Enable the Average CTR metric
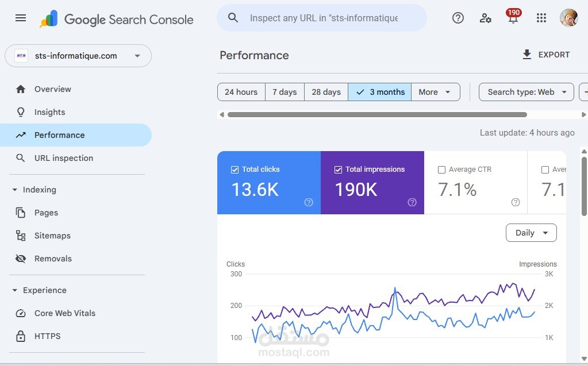Image resolution: width=588 pixels, height=366 pixels. pos(442,169)
